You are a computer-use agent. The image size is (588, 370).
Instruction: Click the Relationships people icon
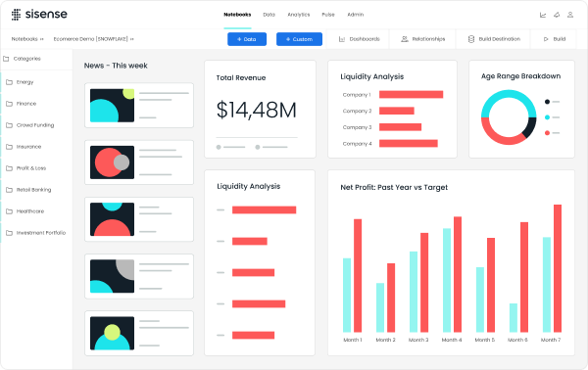[404, 39]
